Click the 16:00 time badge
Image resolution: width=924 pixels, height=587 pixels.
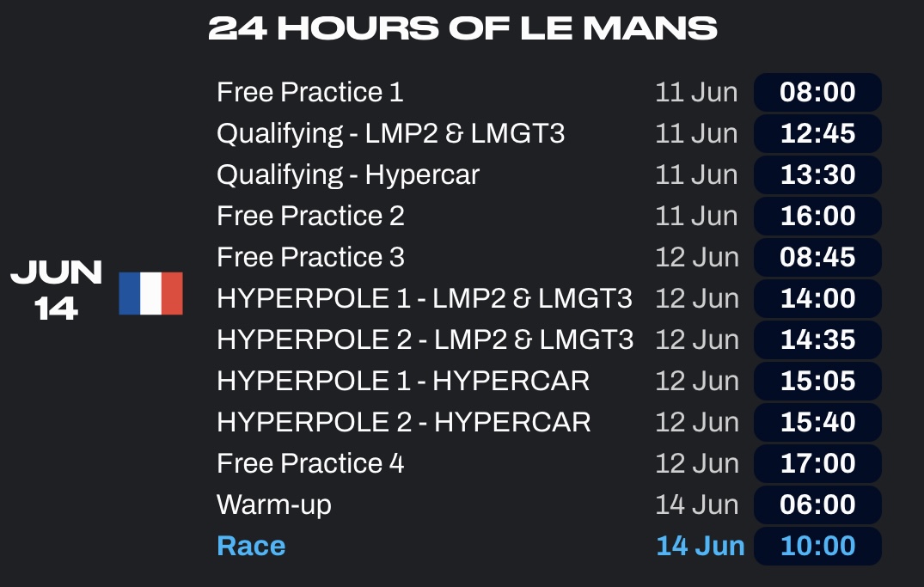[817, 216]
